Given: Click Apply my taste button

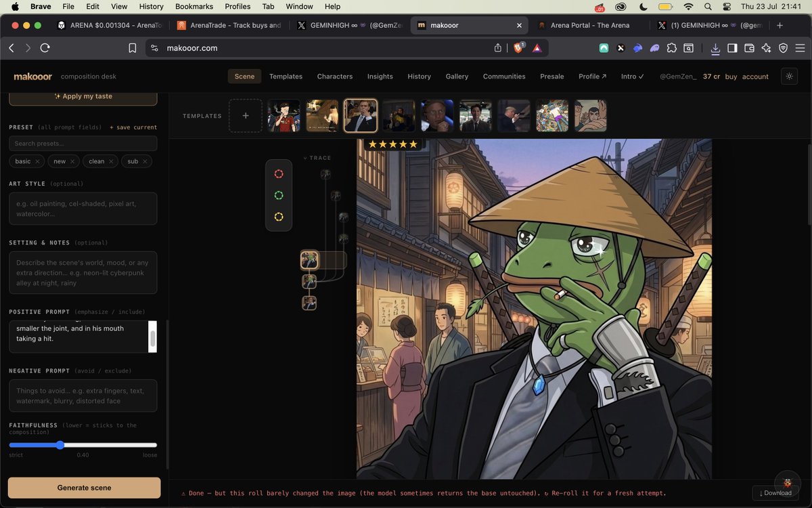Looking at the screenshot, I should [x=83, y=96].
